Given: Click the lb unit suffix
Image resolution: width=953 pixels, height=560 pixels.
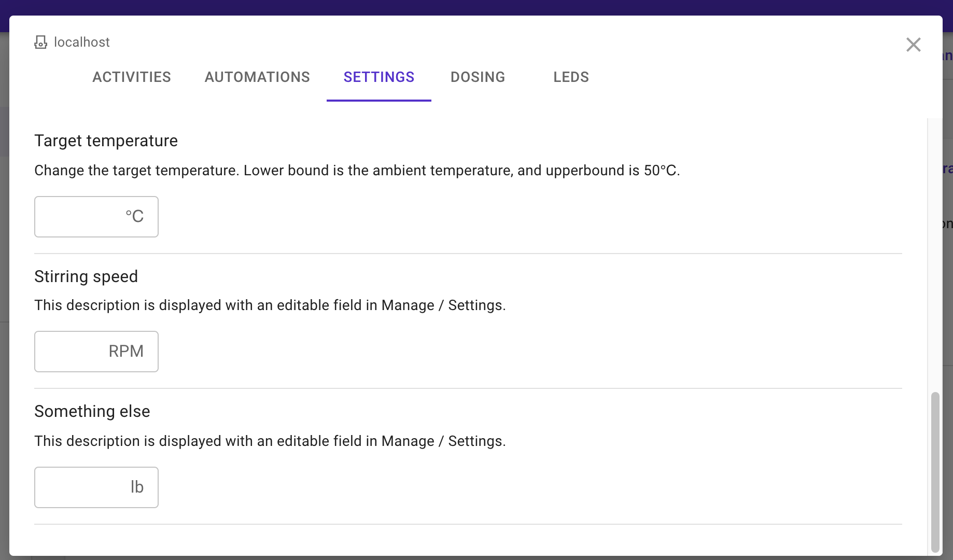Looking at the screenshot, I should coord(137,487).
